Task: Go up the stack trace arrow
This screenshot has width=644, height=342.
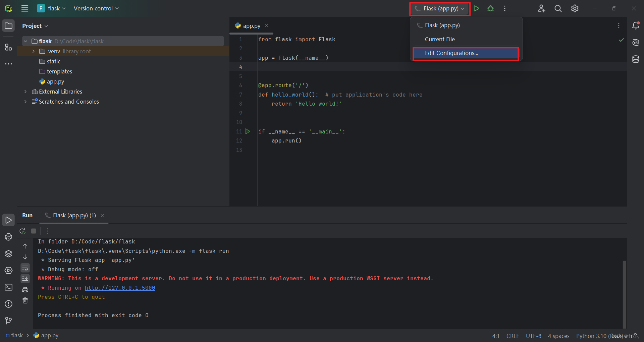Action: [25, 246]
